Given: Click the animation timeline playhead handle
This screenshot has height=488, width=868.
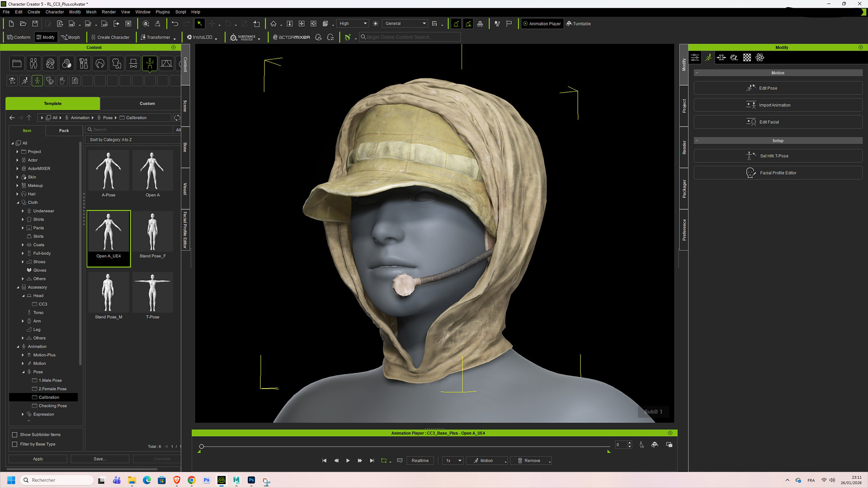Looking at the screenshot, I should tap(202, 447).
